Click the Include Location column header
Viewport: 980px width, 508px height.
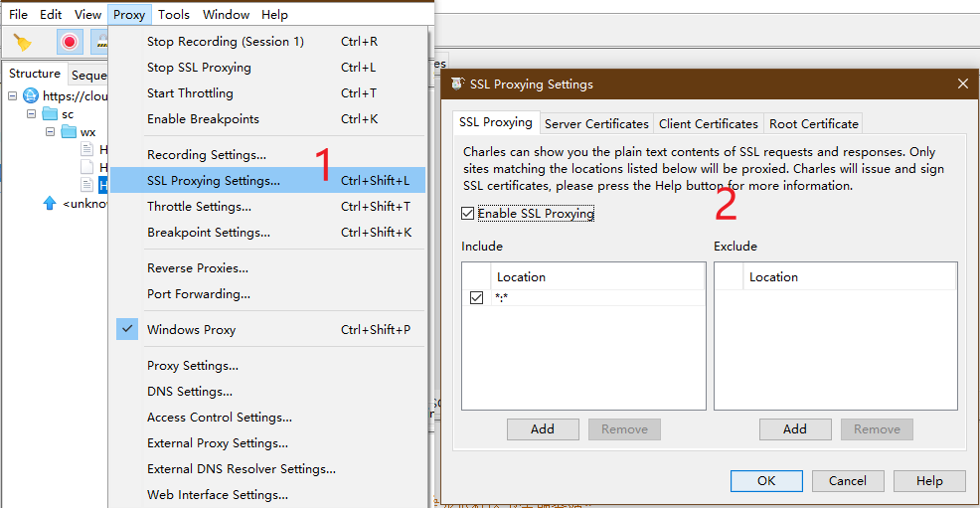(x=597, y=276)
